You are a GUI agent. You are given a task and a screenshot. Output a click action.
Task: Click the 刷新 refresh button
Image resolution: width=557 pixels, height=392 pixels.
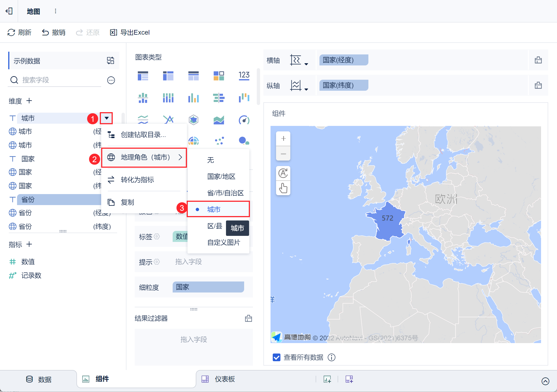tap(19, 32)
